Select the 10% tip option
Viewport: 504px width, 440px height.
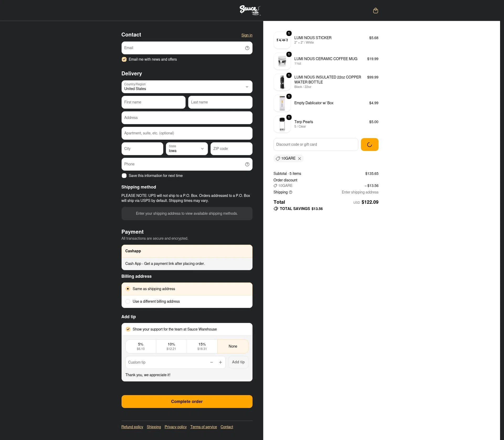pyautogui.click(x=171, y=346)
